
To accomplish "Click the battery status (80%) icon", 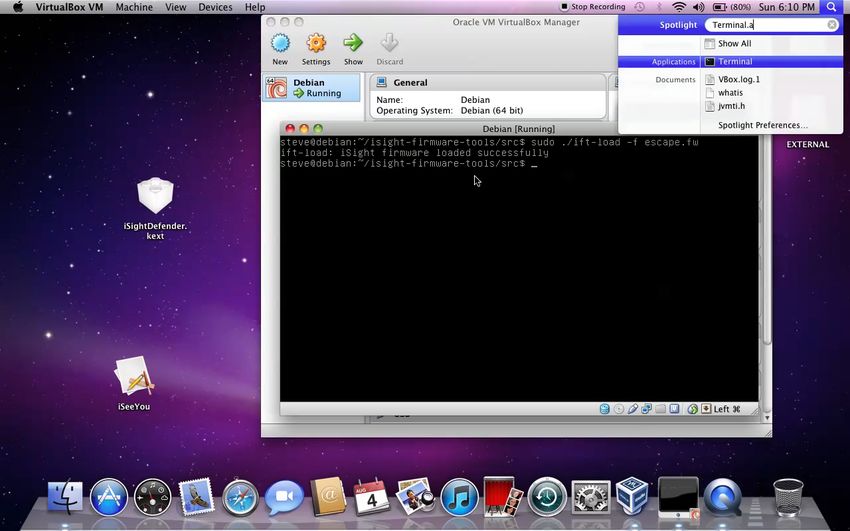I will pos(731,7).
